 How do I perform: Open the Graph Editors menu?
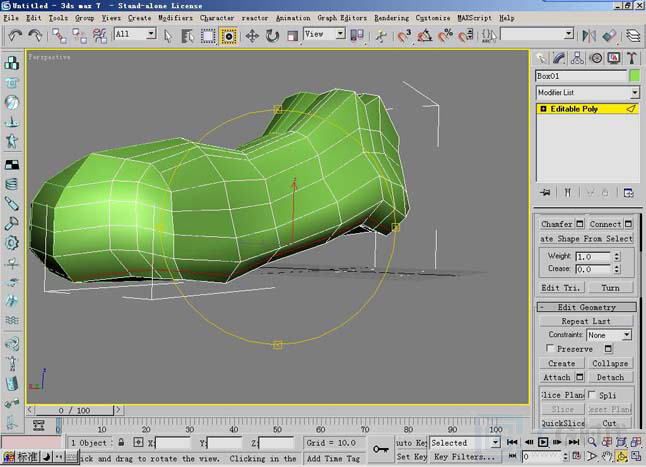tap(342, 18)
